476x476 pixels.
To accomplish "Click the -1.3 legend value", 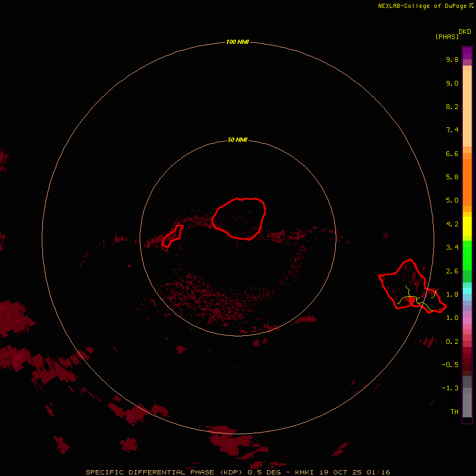I will coord(450,388).
